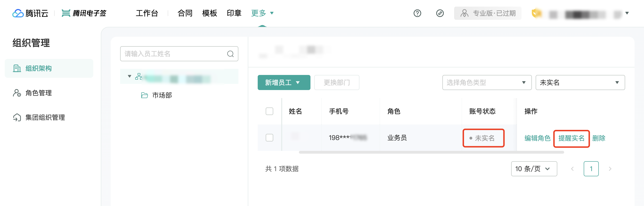Open the 印章 menu
Viewport: 644px width, 206px height.
click(x=234, y=13)
